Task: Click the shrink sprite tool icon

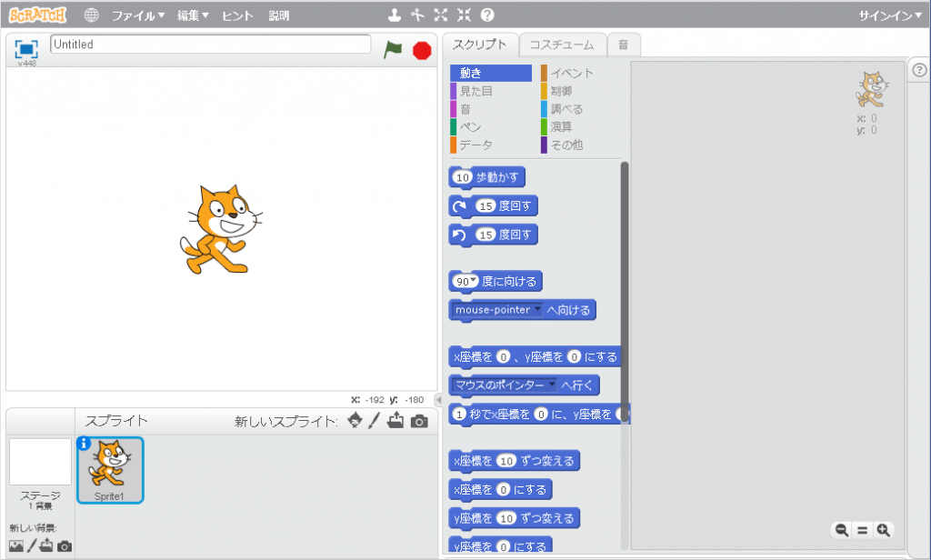Action: click(x=464, y=15)
